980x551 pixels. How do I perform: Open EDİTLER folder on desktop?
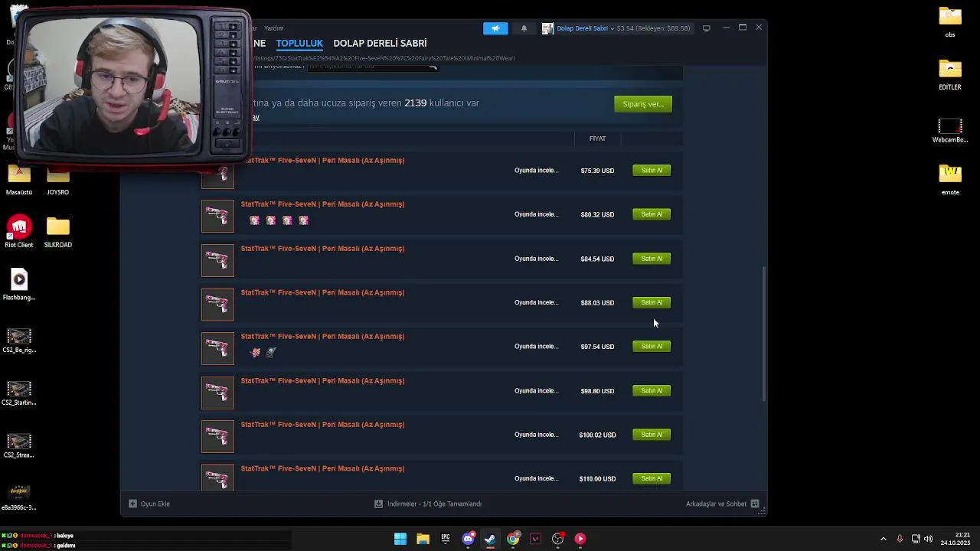950,74
